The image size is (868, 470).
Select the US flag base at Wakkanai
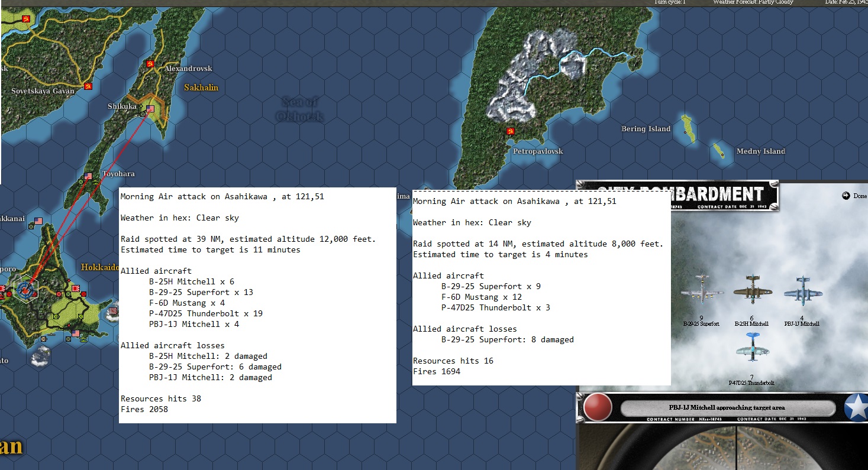[38, 221]
